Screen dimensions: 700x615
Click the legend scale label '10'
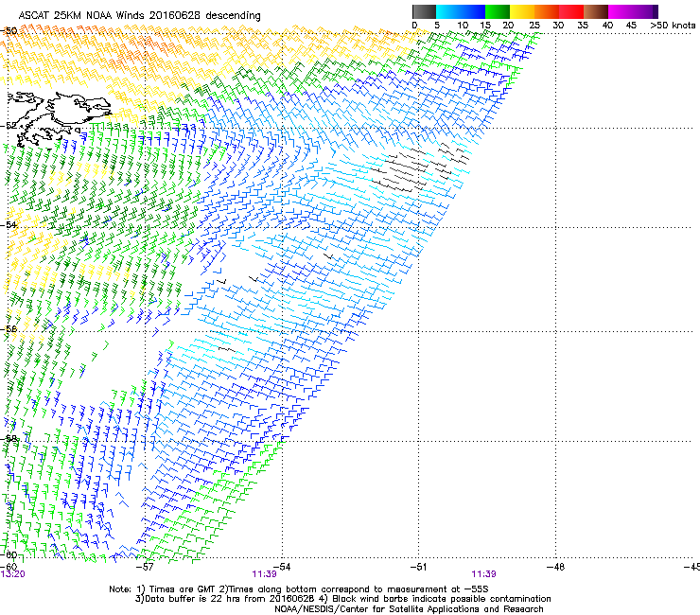(463, 26)
